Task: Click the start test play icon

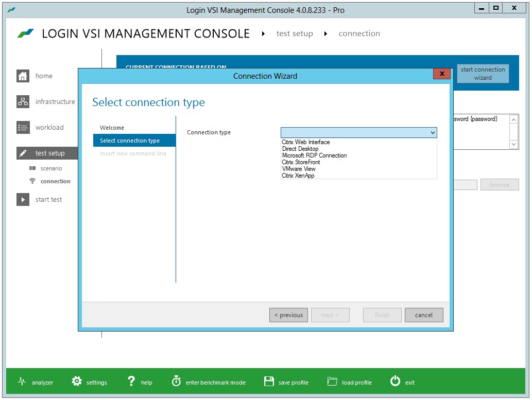Action: (23, 200)
